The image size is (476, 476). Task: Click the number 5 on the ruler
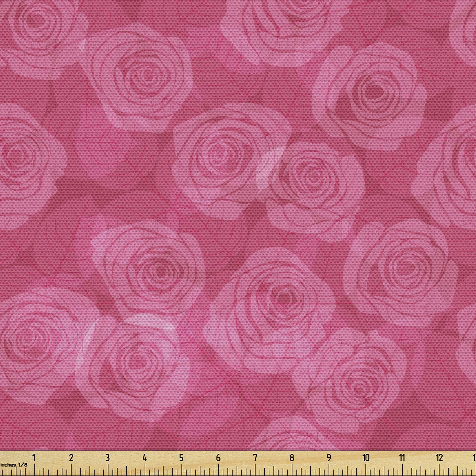pos(181,458)
